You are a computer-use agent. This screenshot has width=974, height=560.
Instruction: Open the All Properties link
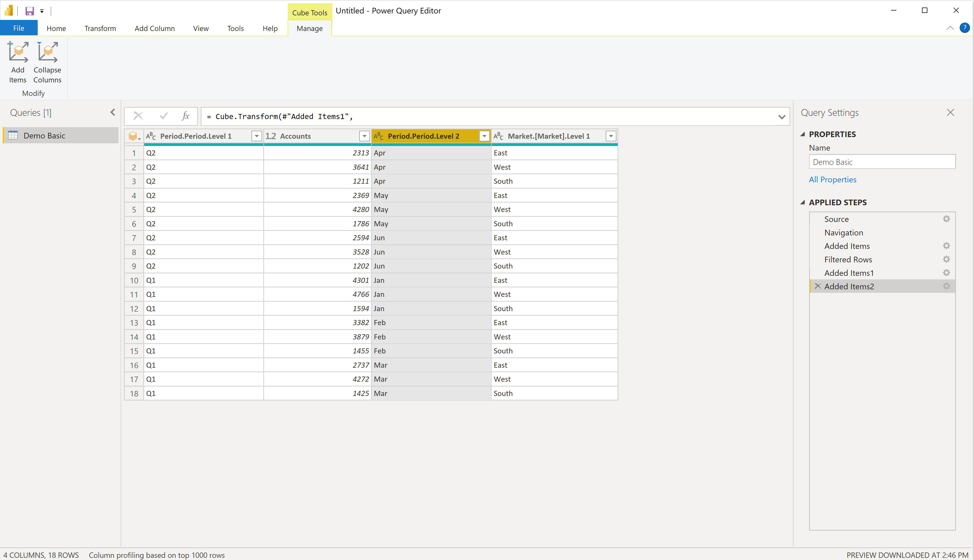click(833, 180)
